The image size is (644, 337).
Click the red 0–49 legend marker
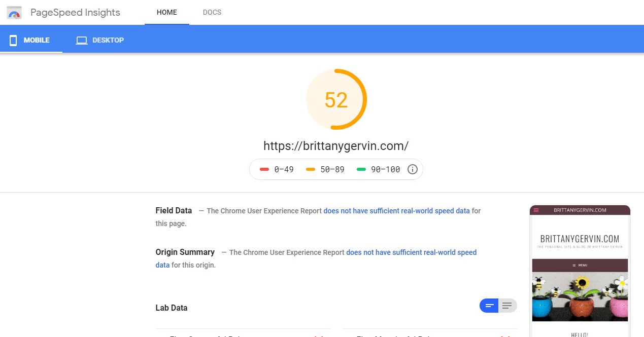264,169
